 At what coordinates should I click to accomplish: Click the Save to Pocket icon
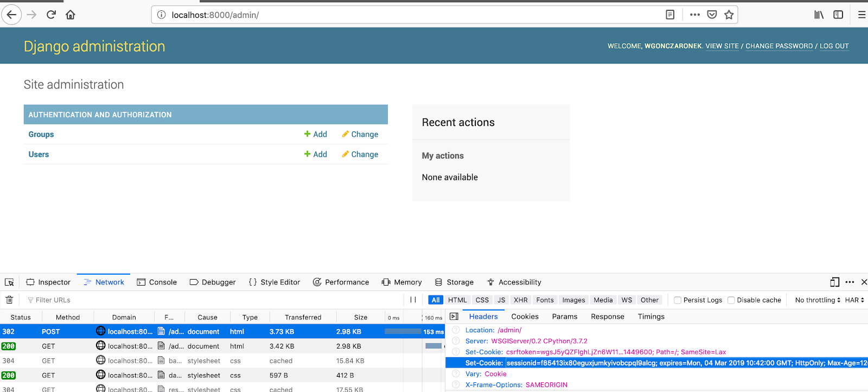coord(712,15)
